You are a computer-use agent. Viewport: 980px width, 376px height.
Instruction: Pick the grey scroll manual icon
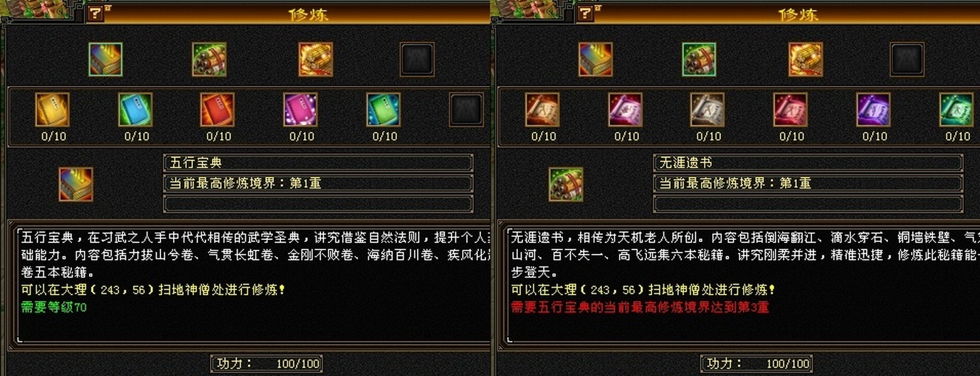coord(708,110)
